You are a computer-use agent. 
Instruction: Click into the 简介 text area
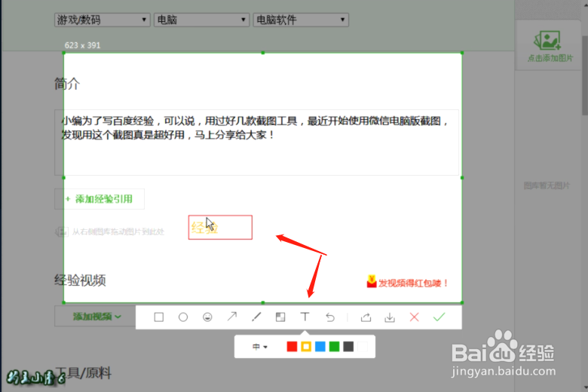pos(256,142)
